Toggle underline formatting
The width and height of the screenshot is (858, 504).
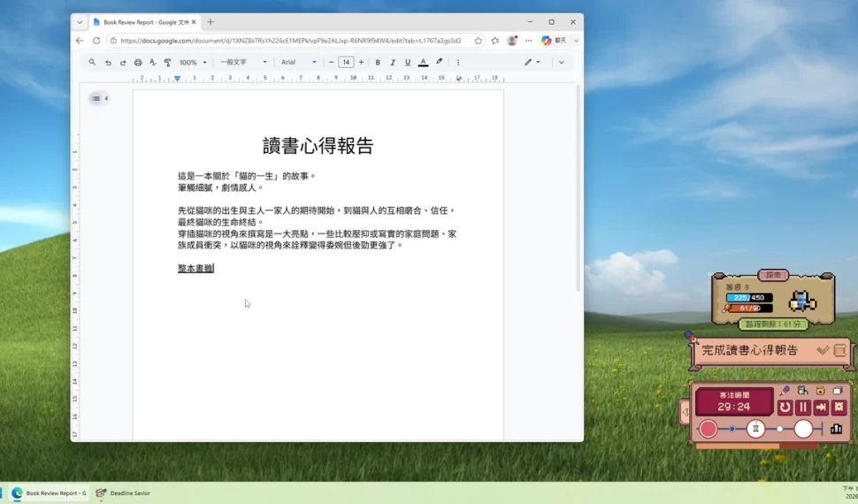pos(408,63)
